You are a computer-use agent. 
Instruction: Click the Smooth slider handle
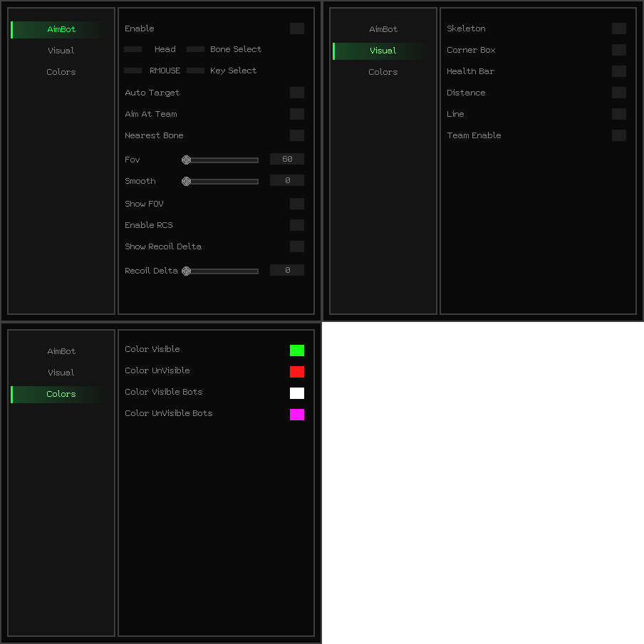coord(186,181)
